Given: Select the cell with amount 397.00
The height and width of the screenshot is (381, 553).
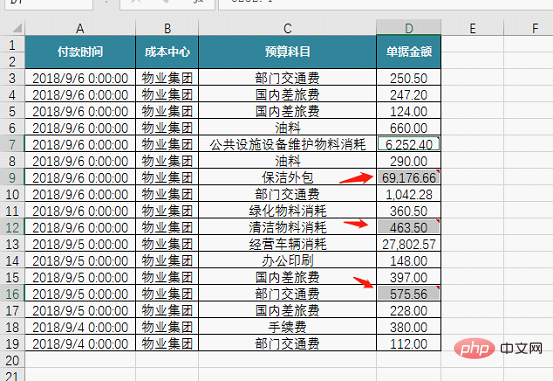Looking at the screenshot, I should coord(409,277).
